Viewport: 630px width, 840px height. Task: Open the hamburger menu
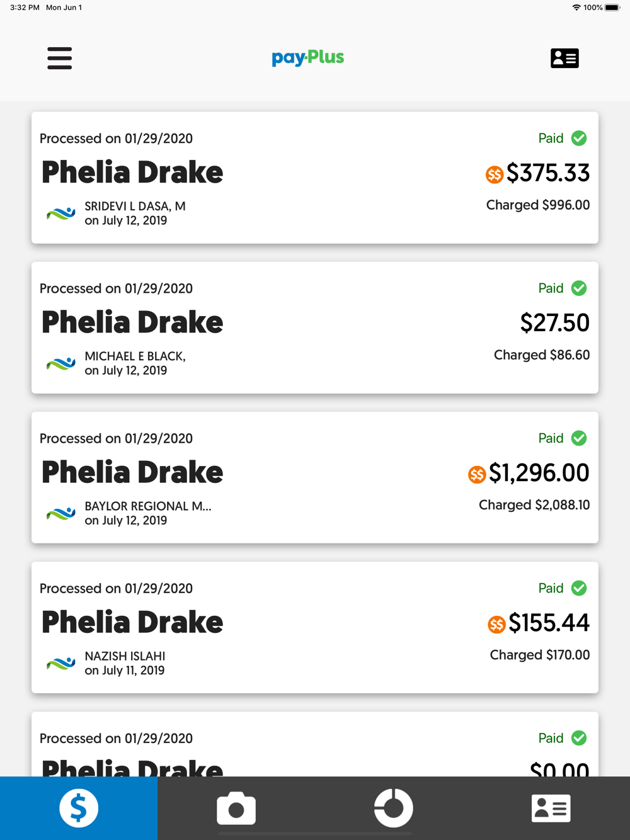[x=59, y=58]
